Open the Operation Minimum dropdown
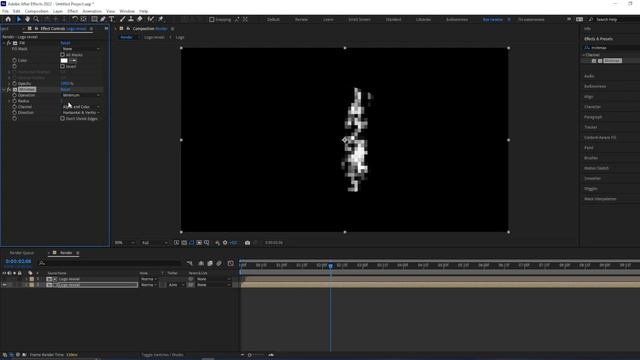The height and width of the screenshot is (360, 640). point(80,95)
